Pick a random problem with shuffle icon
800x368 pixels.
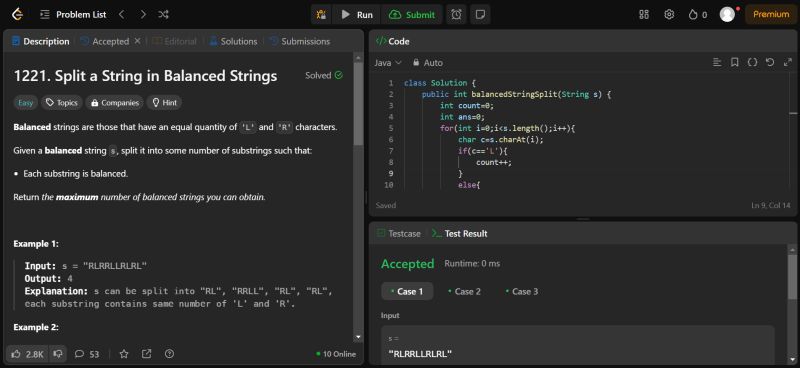click(163, 15)
